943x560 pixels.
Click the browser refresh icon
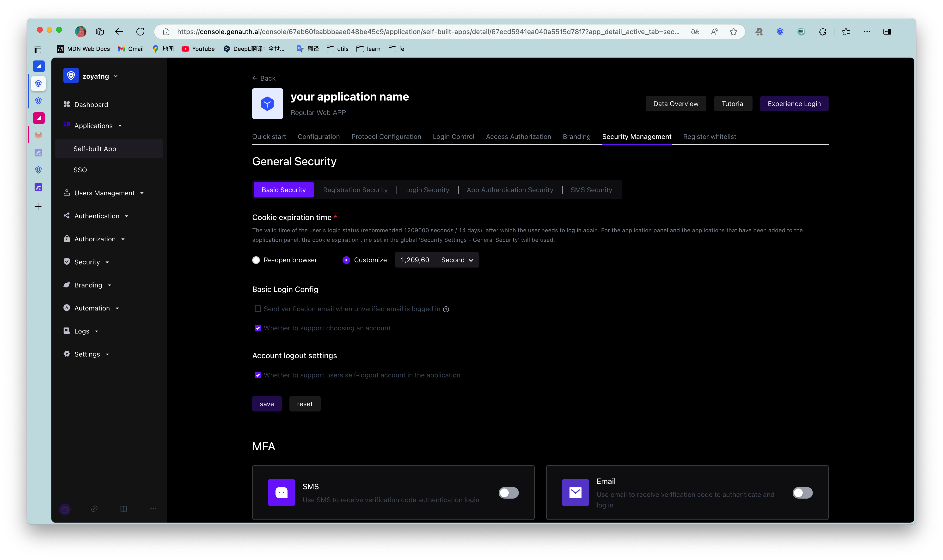coord(140,32)
